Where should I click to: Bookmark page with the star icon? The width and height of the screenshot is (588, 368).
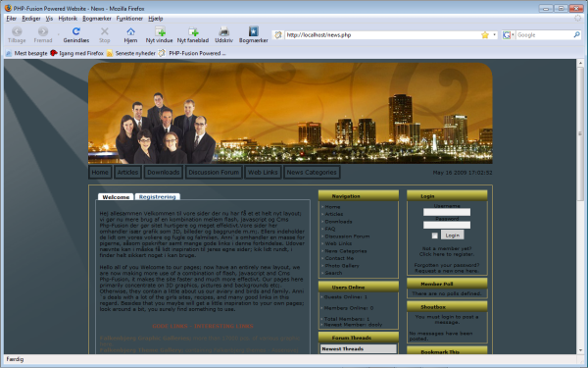[485, 35]
